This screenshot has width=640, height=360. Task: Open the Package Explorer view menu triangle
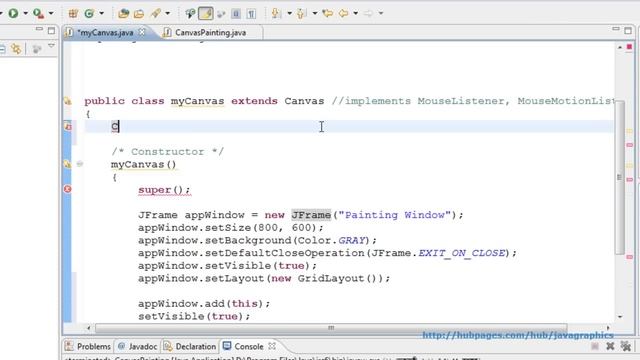coord(51,46)
